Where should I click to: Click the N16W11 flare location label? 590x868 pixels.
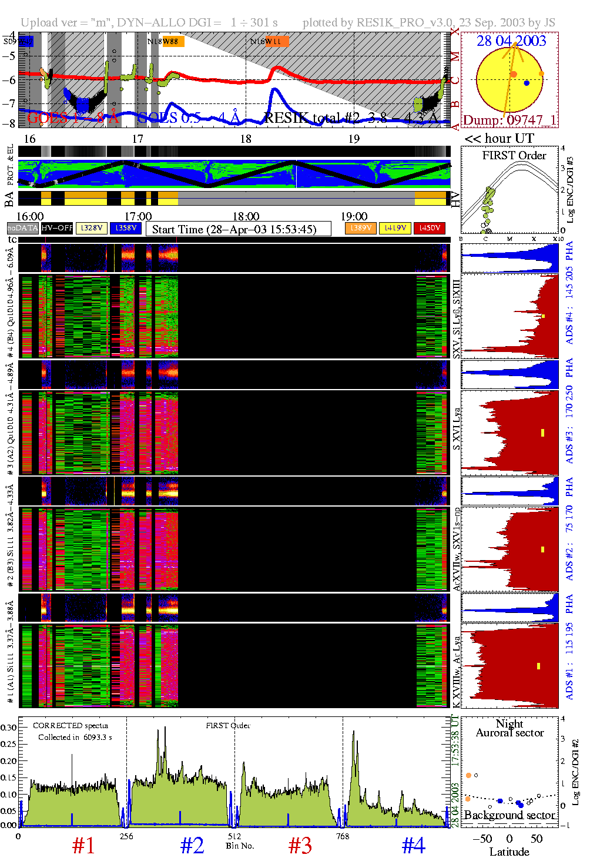pos(269,42)
